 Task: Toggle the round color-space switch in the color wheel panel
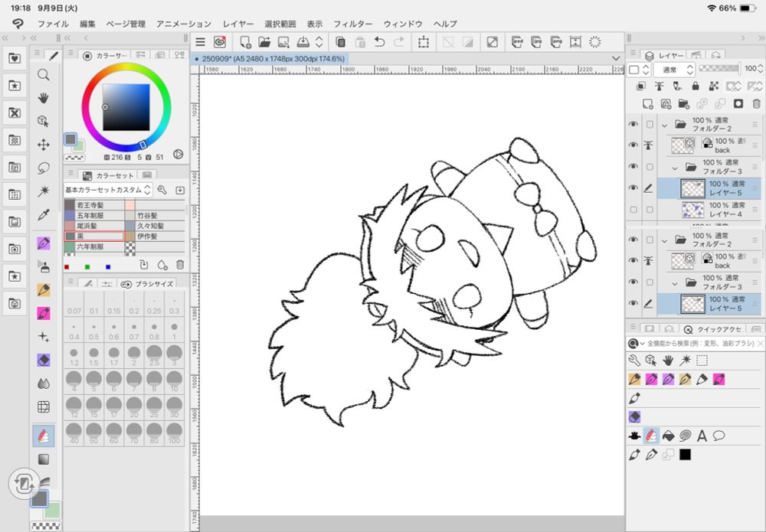click(178, 154)
